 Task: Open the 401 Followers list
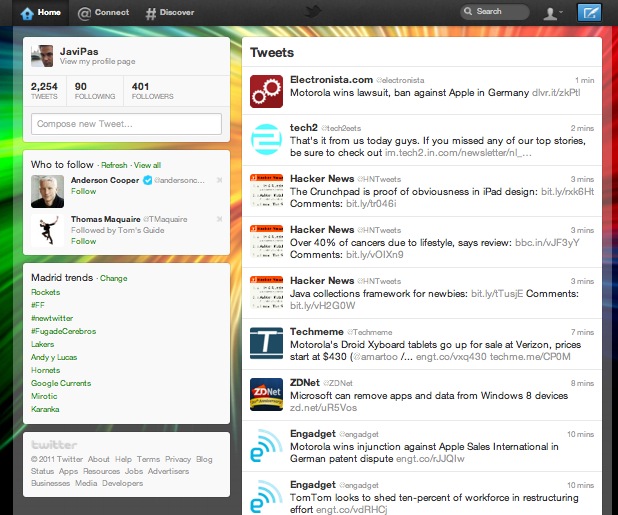[x=153, y=91]
